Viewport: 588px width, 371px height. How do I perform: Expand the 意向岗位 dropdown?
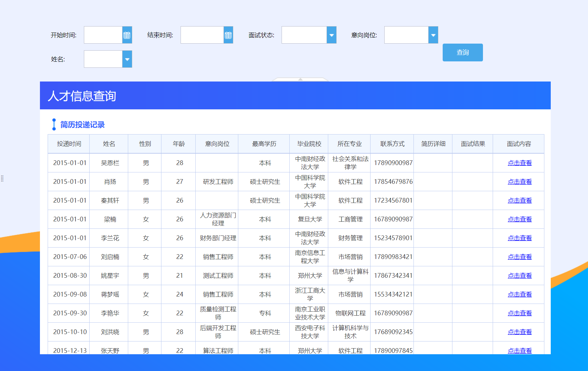pos(433,35)
